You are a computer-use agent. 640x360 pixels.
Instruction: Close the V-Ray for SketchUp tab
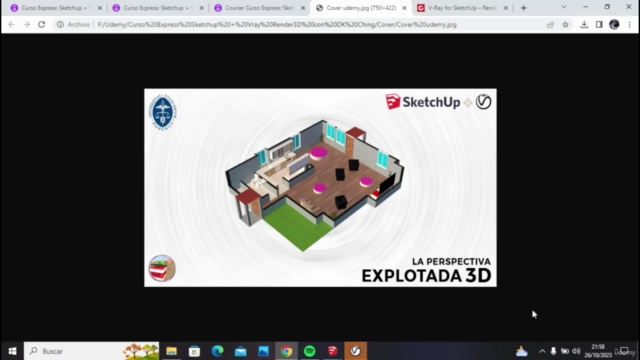506,8
